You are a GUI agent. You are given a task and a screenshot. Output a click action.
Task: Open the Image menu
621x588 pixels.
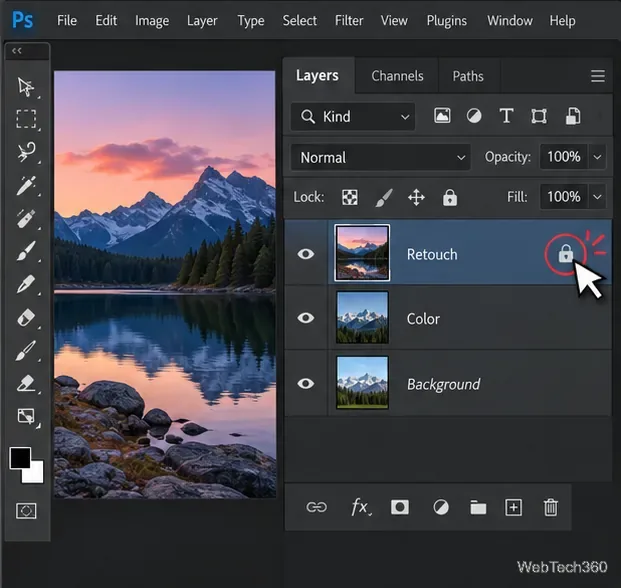click(x=152, y=21)
